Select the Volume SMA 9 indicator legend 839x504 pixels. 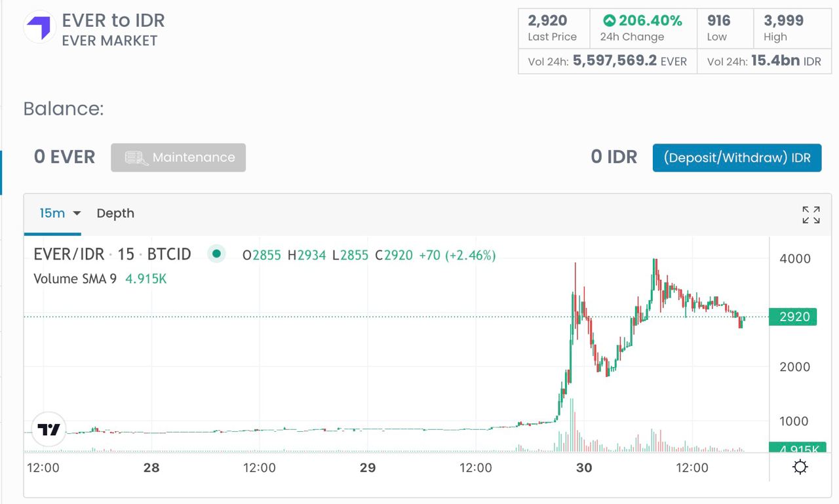click(x=75, y=279)
